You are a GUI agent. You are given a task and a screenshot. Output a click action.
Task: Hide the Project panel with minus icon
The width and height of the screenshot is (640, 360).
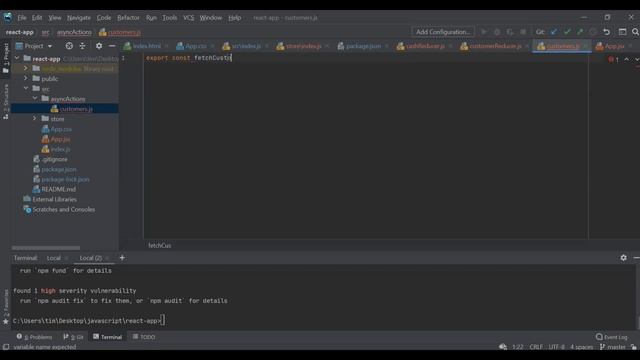pyautogui.click(x=112, y=46)
